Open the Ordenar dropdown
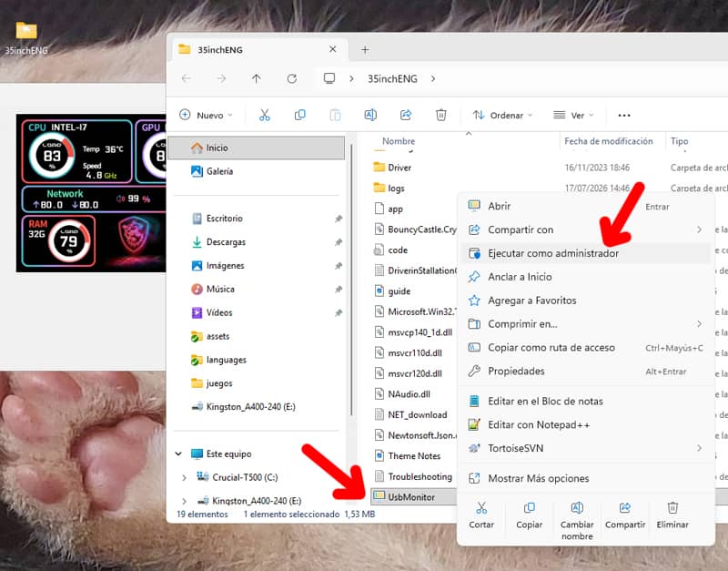Screen dimensions: 728x571 [x=502, y=116]
